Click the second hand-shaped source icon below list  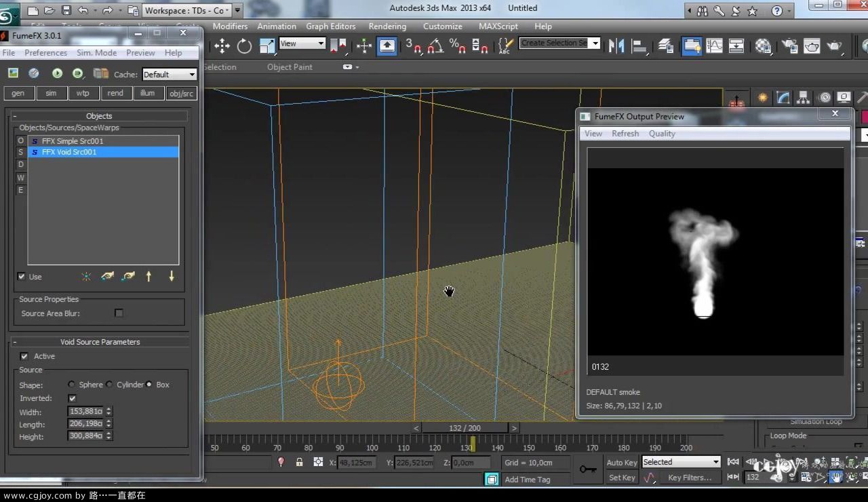coord(128,276)
